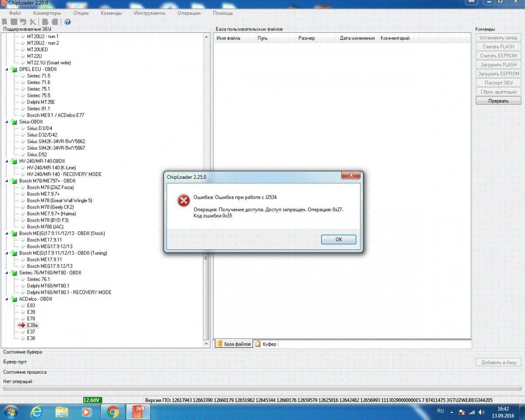Click the open file toolbar icon
The width and height of the screenshot is (525, 420).
[x=5, y=22]
